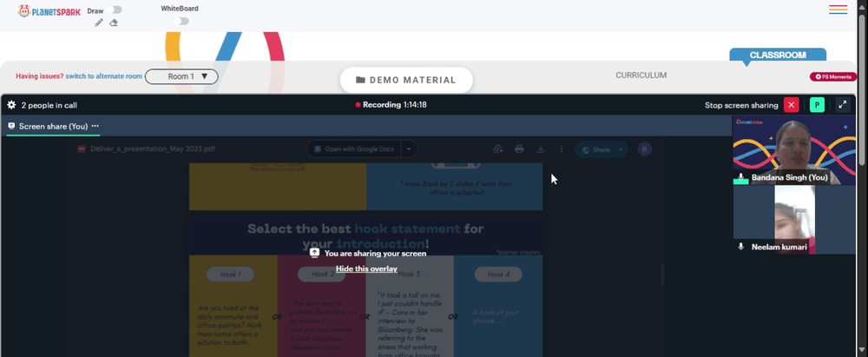Open the hamburger menu at top right
868x357 pixels.
pyautogui.click(x=838, y=10)
